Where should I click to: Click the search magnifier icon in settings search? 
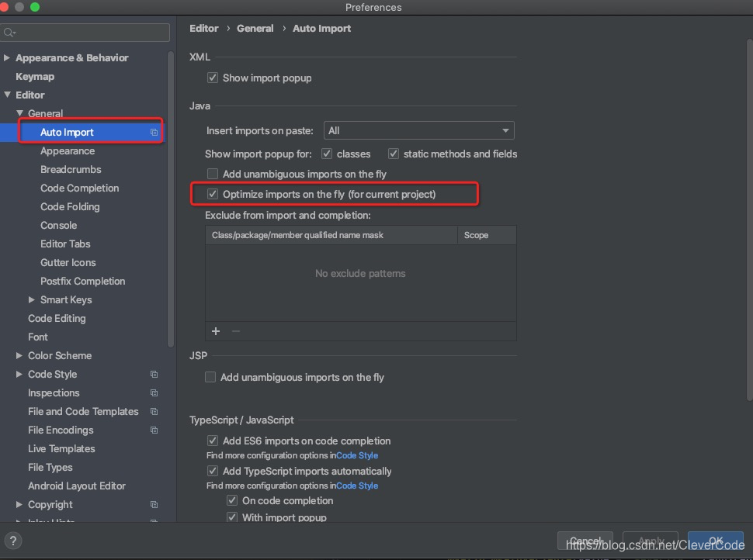coord(9,33)
